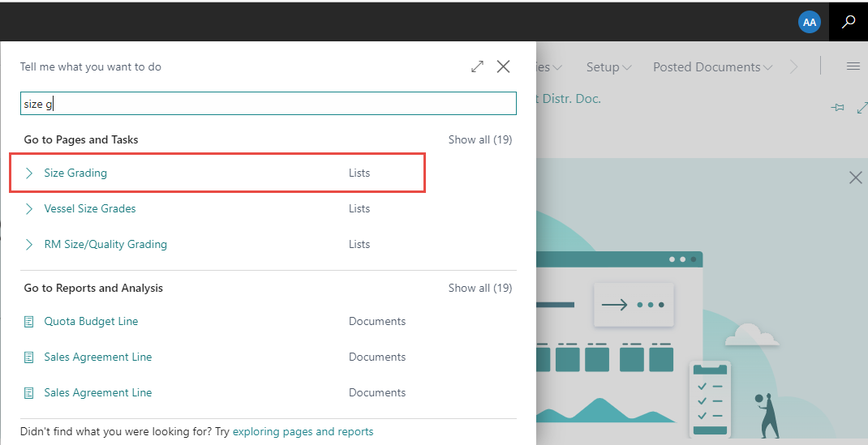Click the magnifier search icon in top bar
Viewport: 868px width, 445px height.
tap(849, 22)
